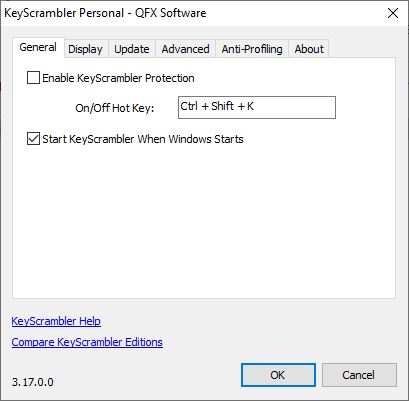Uncheck the Start KeyScrambler When Windows Starts box
Viewport: 409px width, 401px height.
click(33, 139)
